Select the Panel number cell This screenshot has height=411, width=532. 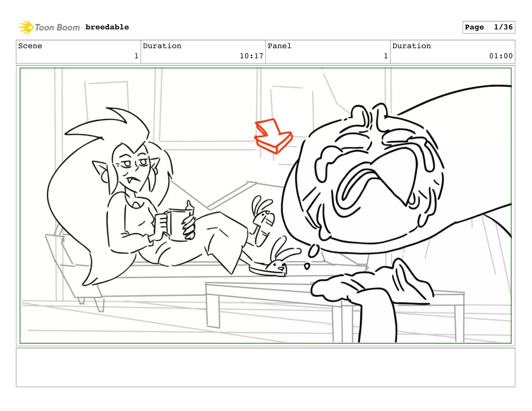(328, 51)
